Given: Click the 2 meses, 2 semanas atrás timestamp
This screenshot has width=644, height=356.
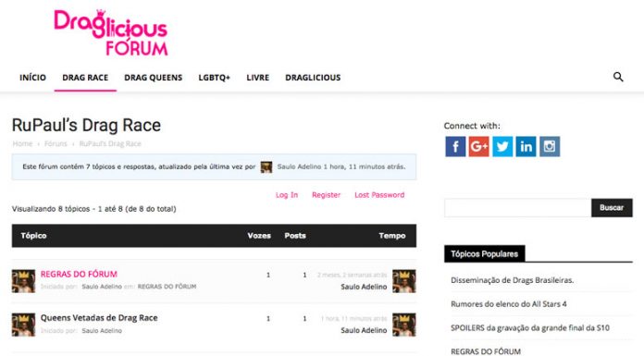Looking at the screenshot, I should click(x=352, y=275).
